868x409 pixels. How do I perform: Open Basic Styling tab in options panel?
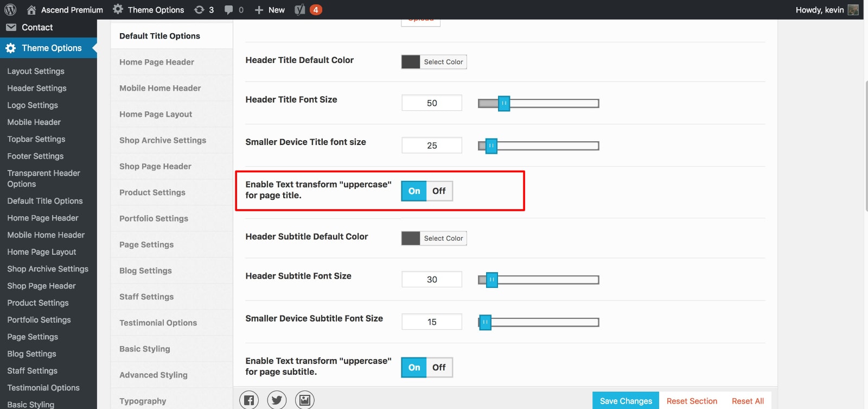pos(171,349)
